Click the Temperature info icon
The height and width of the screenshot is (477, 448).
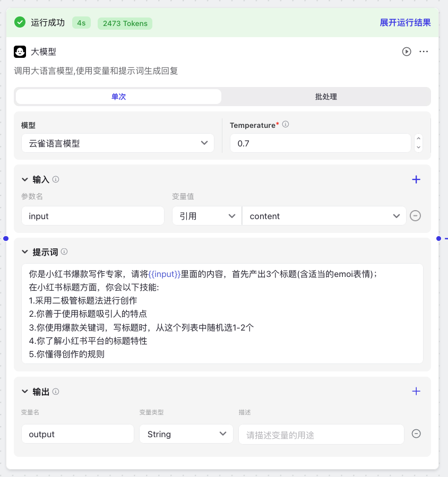286,125
